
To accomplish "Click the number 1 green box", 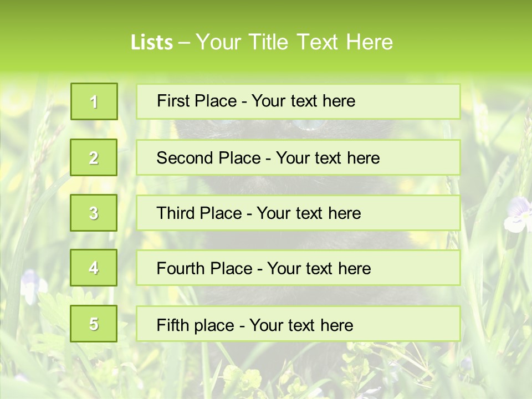I will 94,101.
